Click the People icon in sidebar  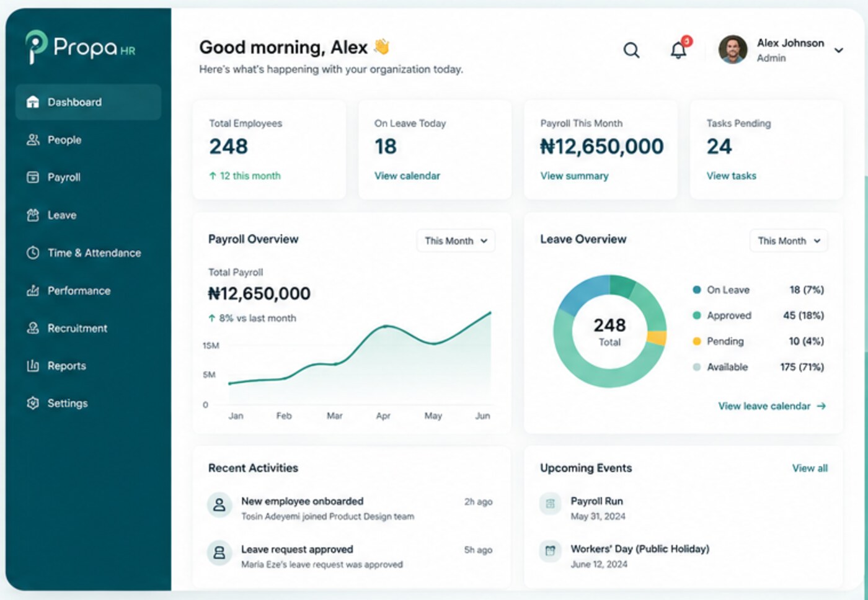[33, 140]
